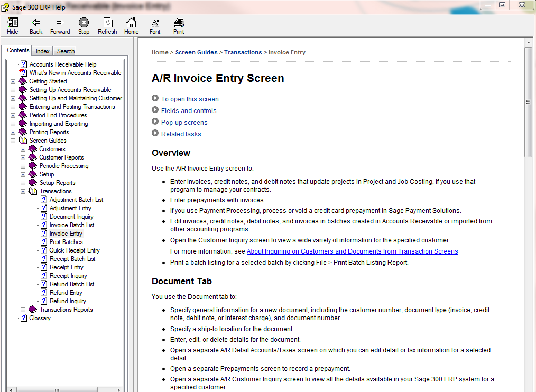Minimize the Sage 300 ERP Help window

click(488, 5)
